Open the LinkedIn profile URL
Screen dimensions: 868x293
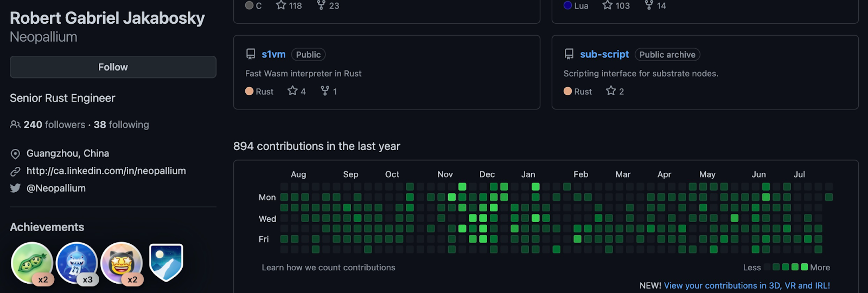(x=106, y=171)
